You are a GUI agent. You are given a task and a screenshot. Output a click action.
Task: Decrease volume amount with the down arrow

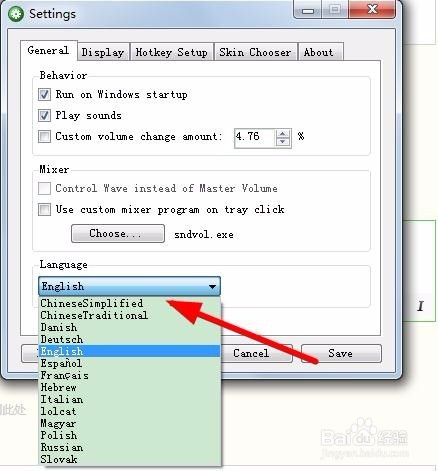pos(283,142)
